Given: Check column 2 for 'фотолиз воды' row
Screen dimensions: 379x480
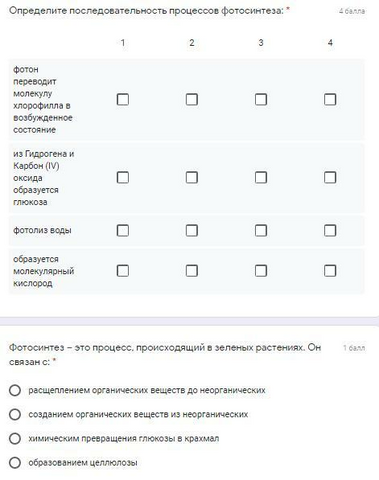Looking at the screenshot, I should [x=192, y=230].
